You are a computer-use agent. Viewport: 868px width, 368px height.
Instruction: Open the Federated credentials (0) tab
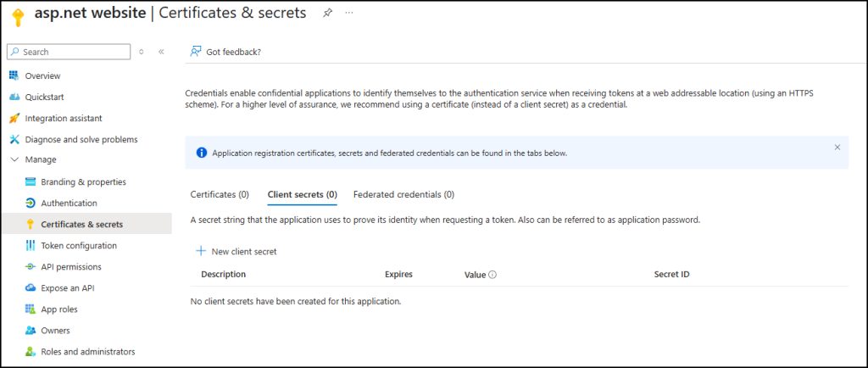403,194
